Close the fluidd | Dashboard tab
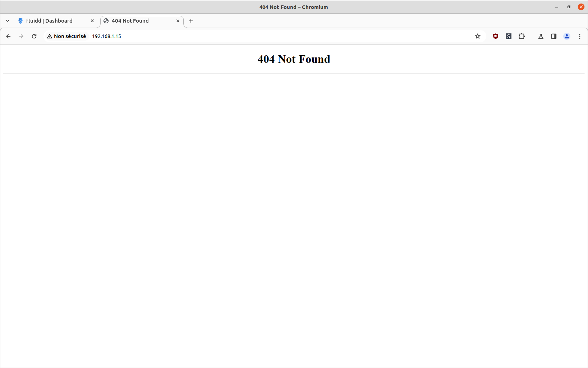588x368 pixels. (x=92, y=21)
